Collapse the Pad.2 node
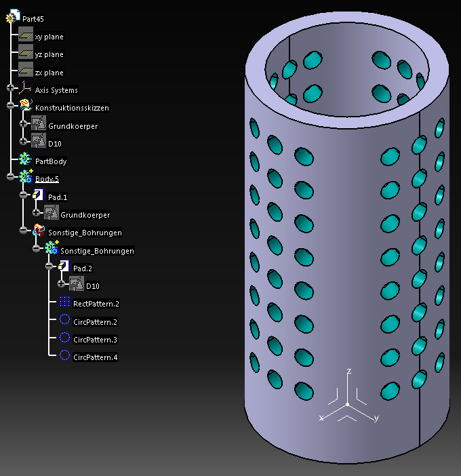 tap(49, 266)
